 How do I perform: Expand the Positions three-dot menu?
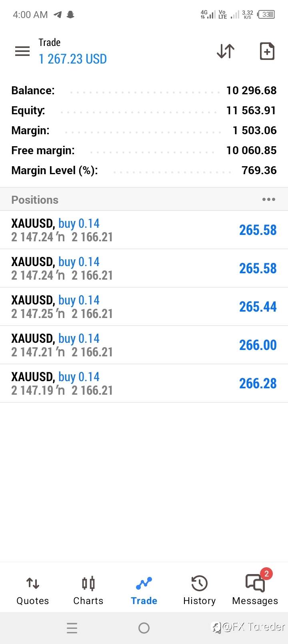coord(268,199)
